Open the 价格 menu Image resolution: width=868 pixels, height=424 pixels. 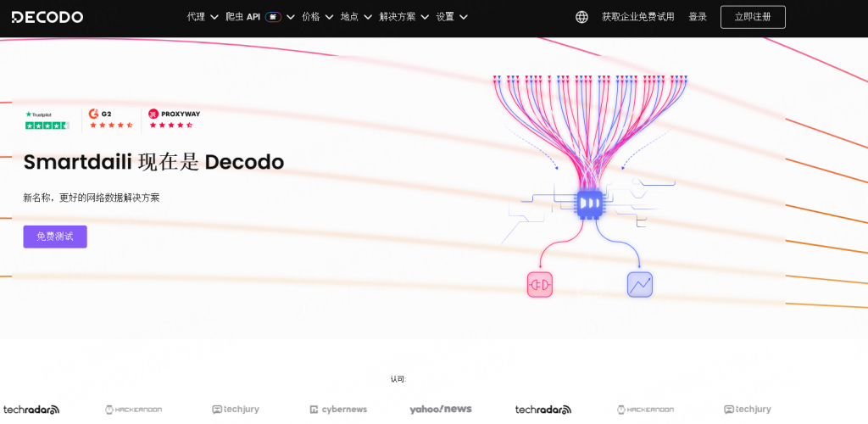(x=311, y=17)
